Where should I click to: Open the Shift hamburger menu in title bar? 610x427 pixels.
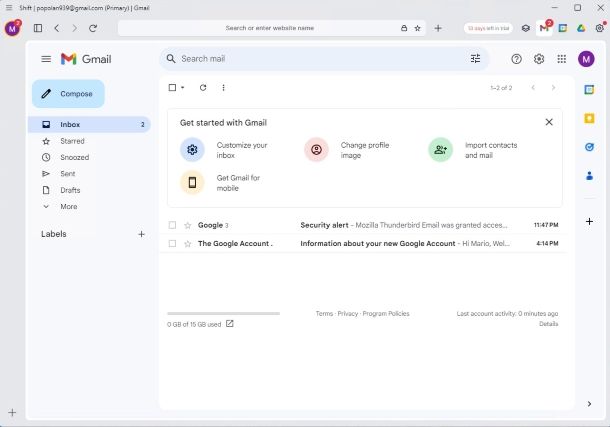pyautogui.click(x=9, y=7)
